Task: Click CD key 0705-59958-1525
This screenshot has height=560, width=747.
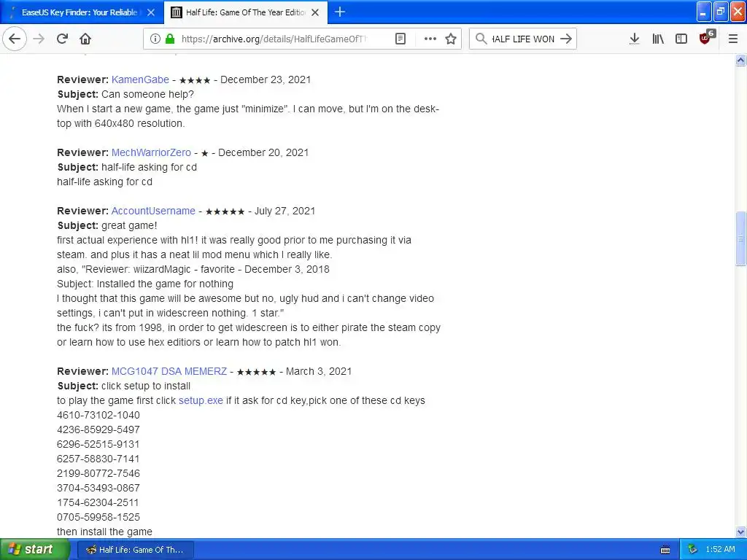Action: [98, 517]
